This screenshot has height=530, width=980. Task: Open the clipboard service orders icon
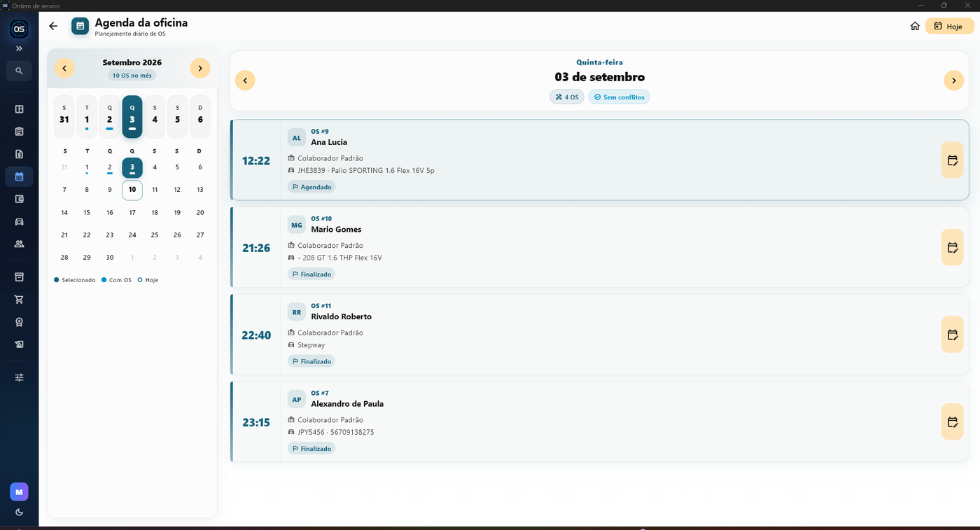pyautogui.click(x=19, y=132)
